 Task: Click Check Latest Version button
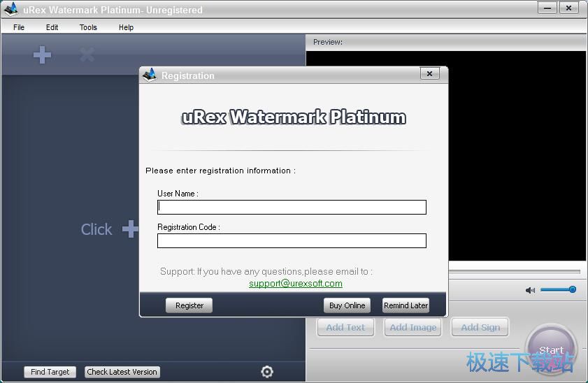122,372
